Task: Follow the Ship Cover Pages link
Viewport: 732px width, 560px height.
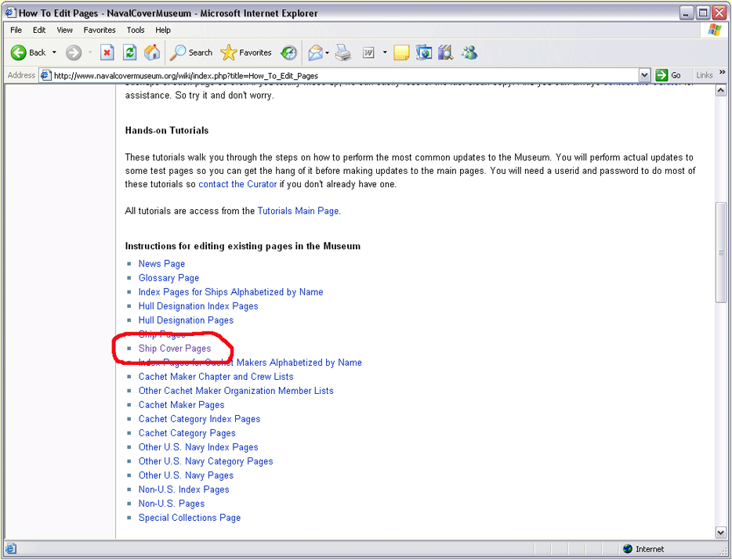Action: click(174, 349)
